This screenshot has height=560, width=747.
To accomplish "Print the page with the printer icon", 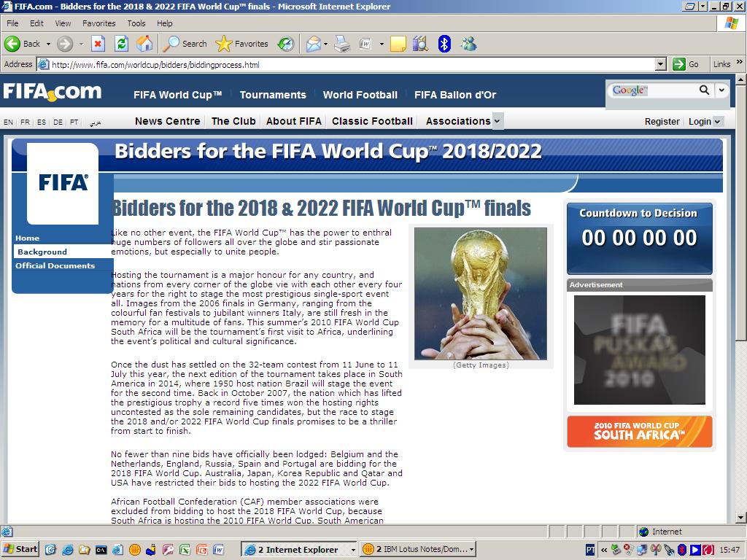I will 341,44.
